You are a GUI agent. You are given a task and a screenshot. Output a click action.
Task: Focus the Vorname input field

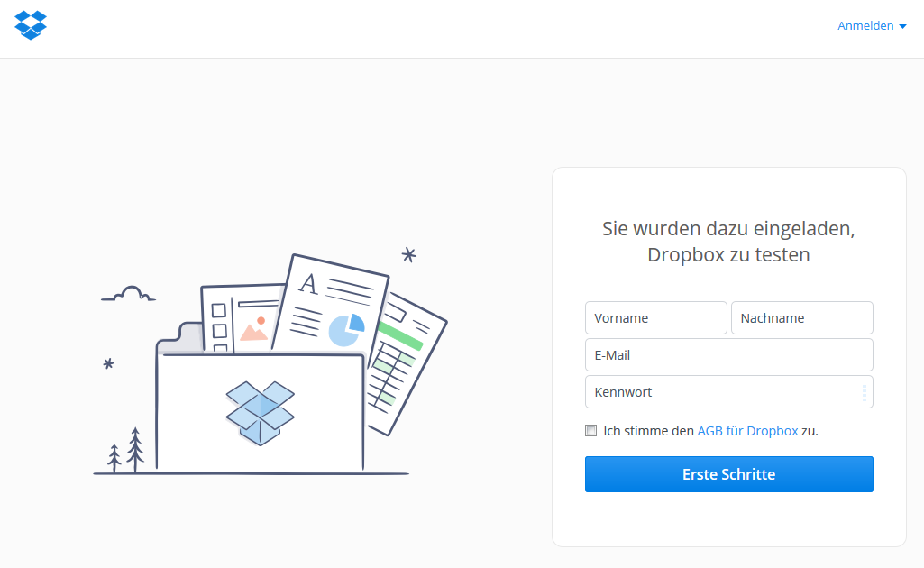(656, 318)
